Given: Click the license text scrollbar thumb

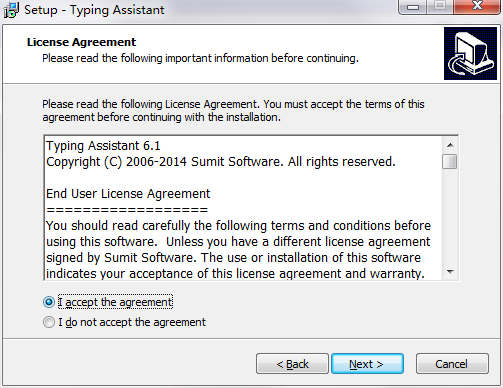Looking at the screenshot, I should [450, 162].
